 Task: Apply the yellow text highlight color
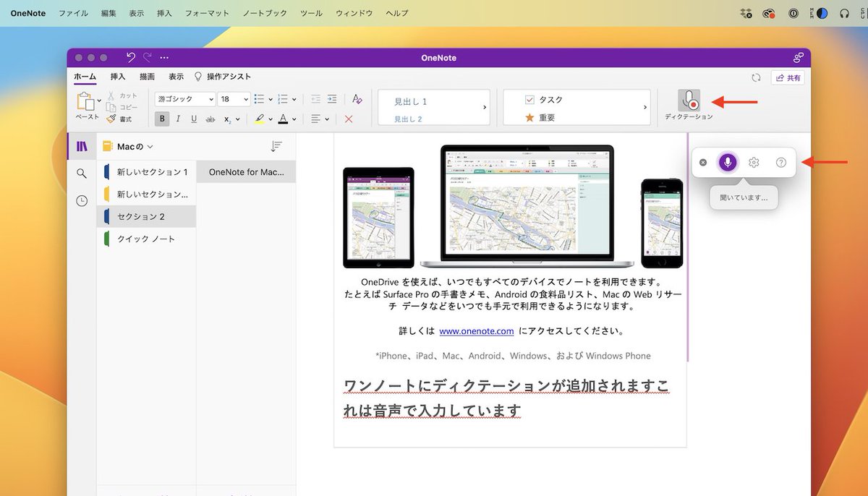(x=260, y=119)
